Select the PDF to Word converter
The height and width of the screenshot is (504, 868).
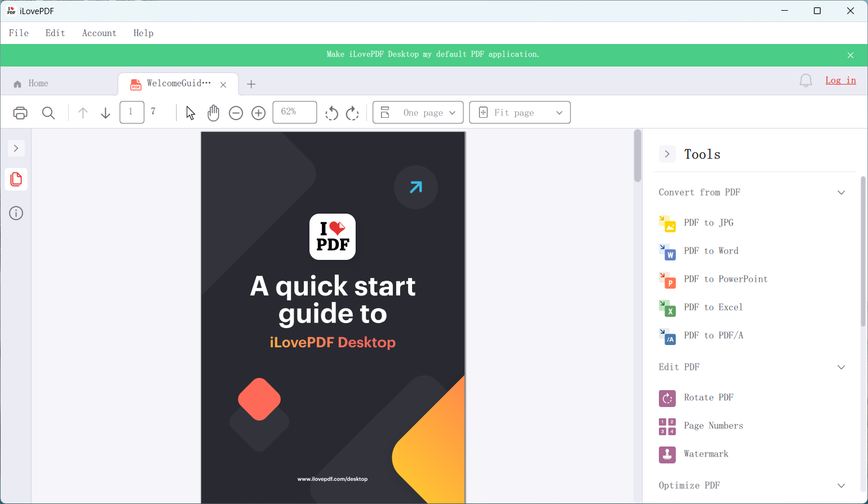711,250
